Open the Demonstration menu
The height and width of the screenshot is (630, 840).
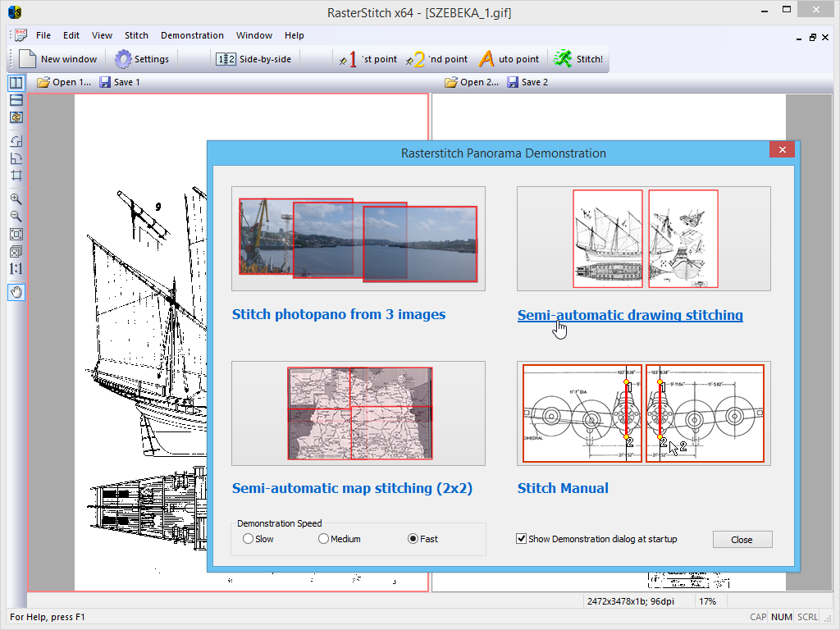coord(192,35)
